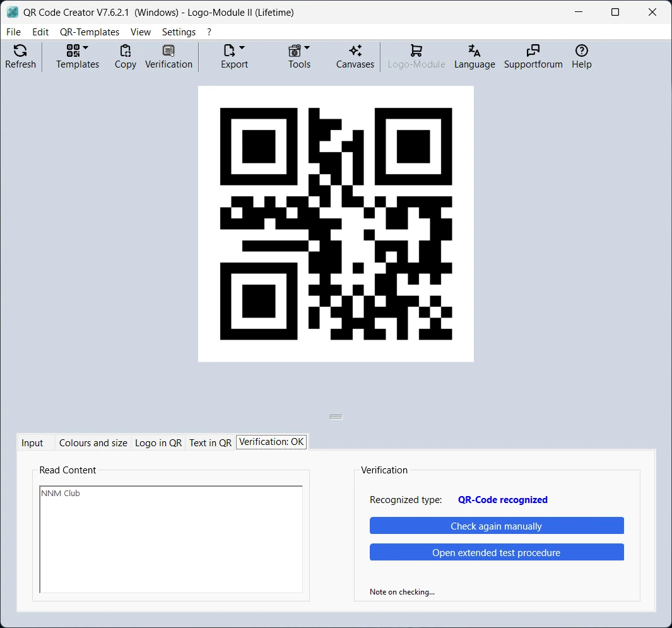The width and height of the screenshot is (672, 628).
Task: Expand the Templates dropdown arrow
Action: (85, 47)
